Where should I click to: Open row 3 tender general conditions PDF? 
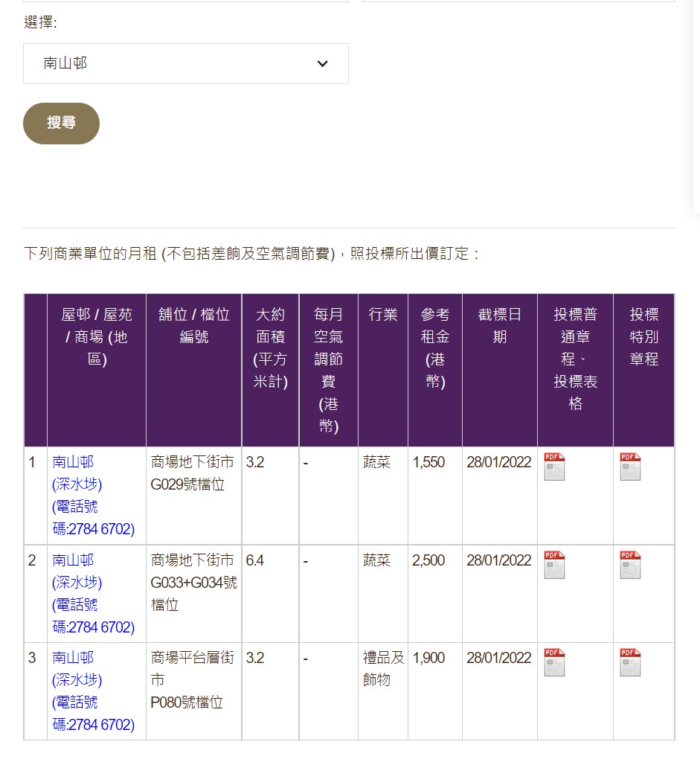[x=554, y=662]
